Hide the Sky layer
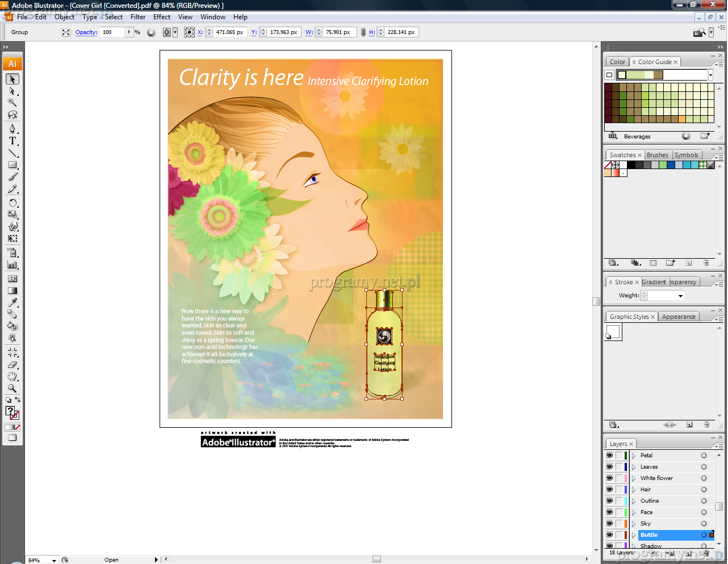Screen dimensions: 728x564 coord(609,524)
